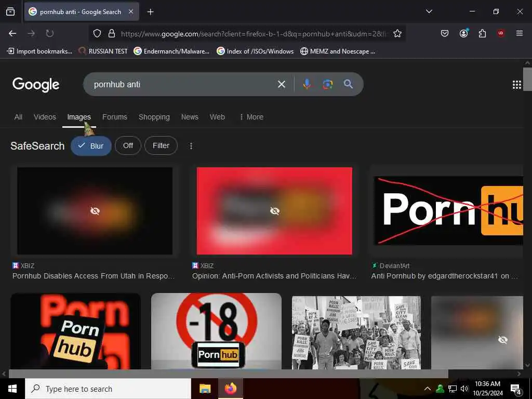Open the list all tabs chevron
532x399 pixels.
click(x=429, y=11)
